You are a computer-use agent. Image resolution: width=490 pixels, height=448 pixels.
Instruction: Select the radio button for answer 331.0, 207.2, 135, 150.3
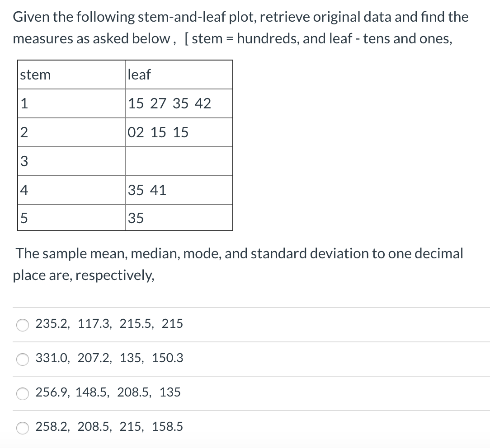pyautogui.click(x=22, y=359)
